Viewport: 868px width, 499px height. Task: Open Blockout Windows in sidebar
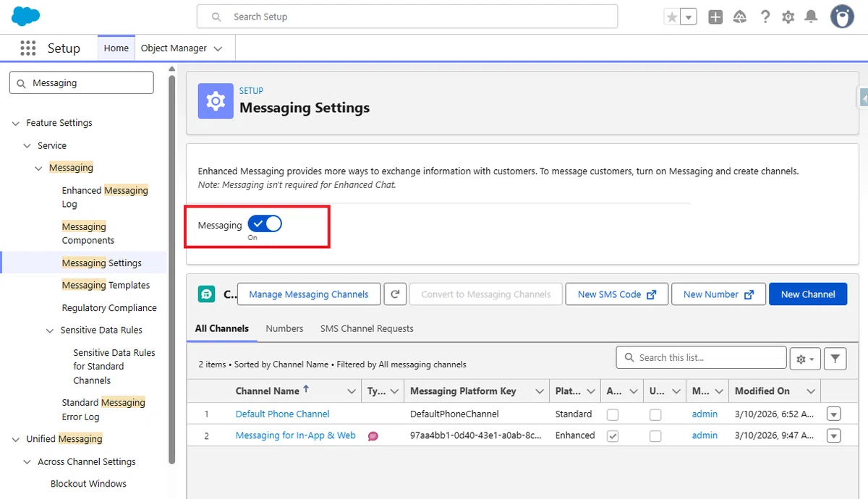coord(88,484)
